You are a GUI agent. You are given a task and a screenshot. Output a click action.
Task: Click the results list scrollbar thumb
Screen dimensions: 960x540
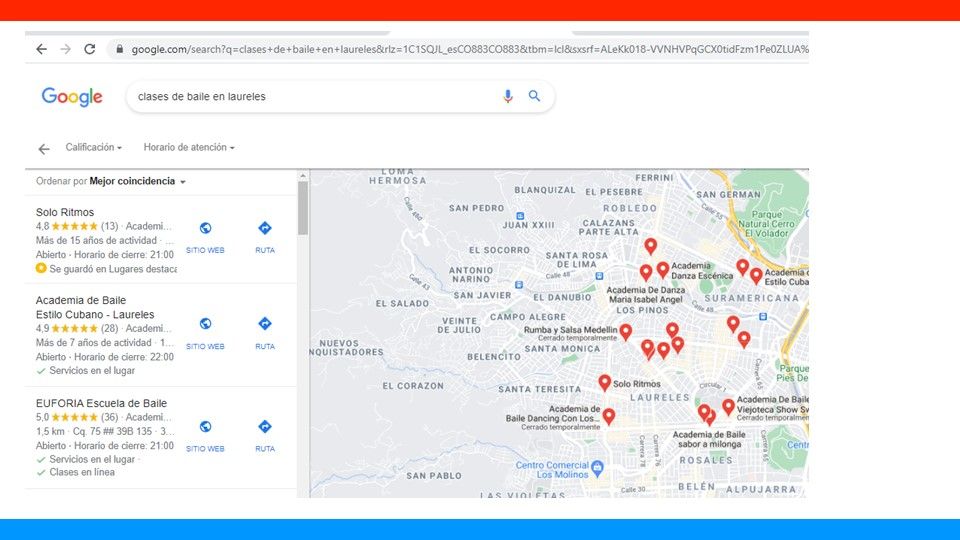click(x=303, y=208)
